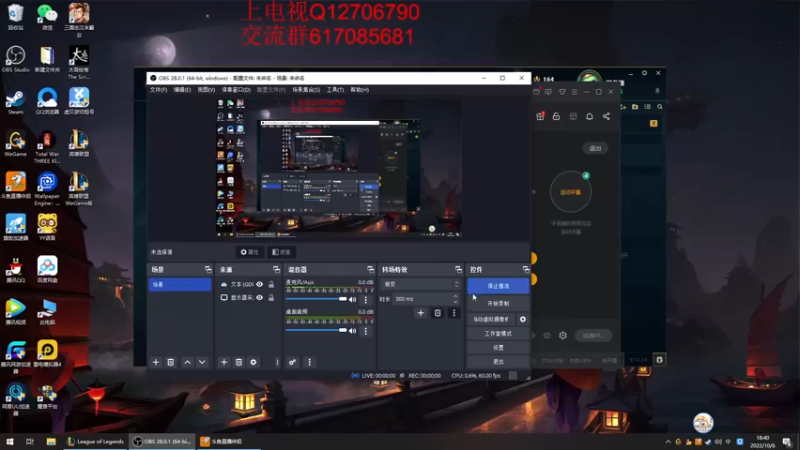The width and height of the screenshot is (800, 450).
Task: Lock the 文本 (GDI) source
Action: click(x=271, y=284)
